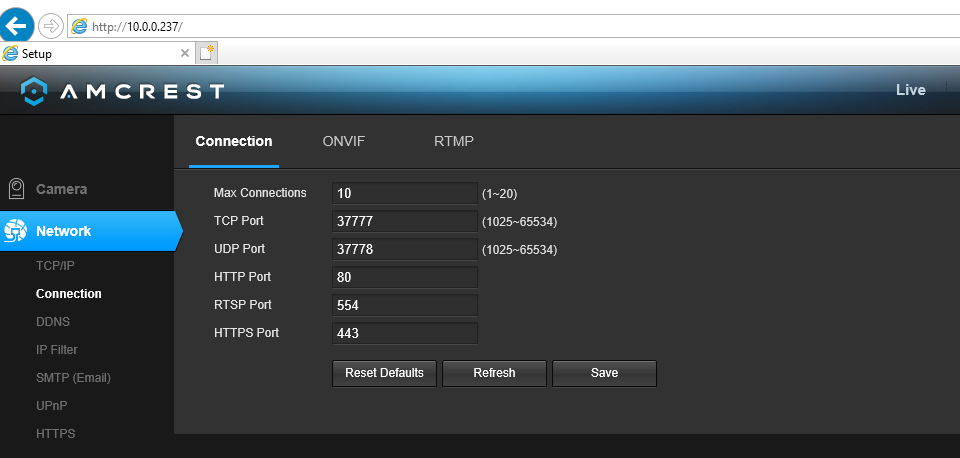Click the TCP Port label
The image size is (960, 458).
coord(239,221)
